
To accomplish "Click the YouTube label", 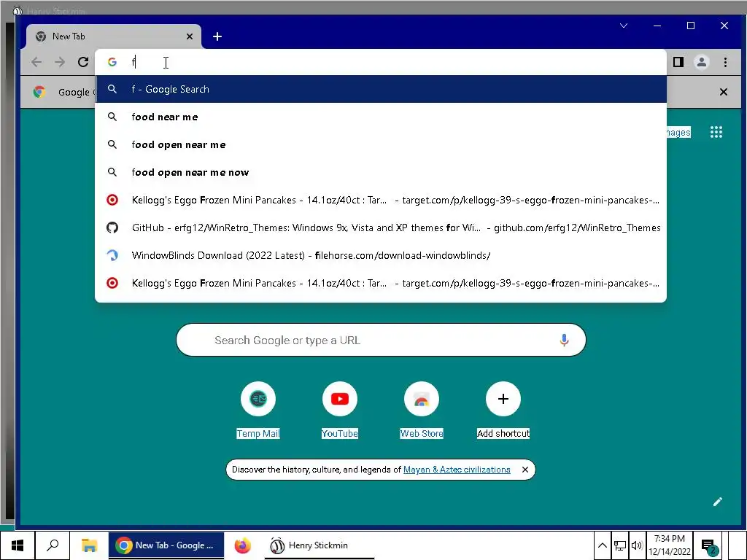I will (x=340, y=433).
